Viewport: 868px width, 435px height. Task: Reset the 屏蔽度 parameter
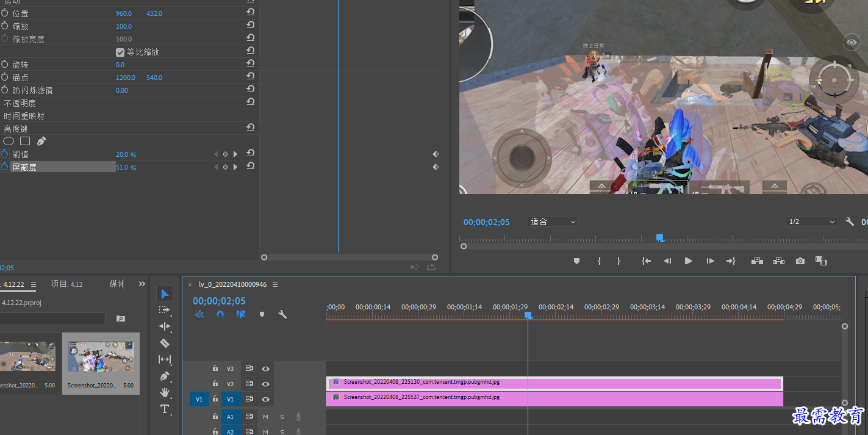(250, 166)
